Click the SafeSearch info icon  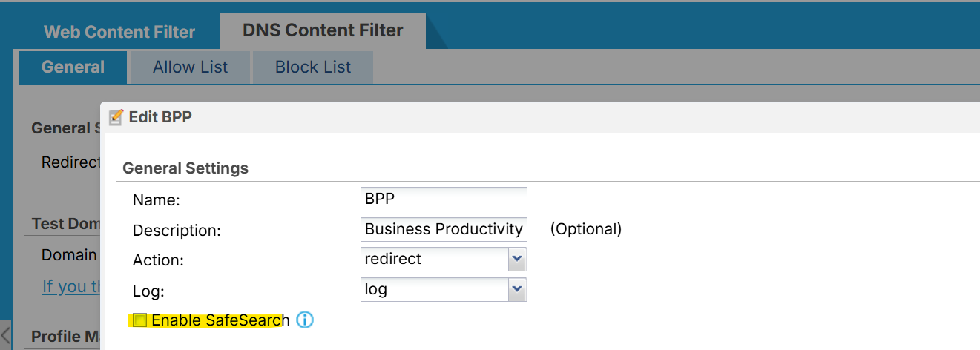(305, 320)
